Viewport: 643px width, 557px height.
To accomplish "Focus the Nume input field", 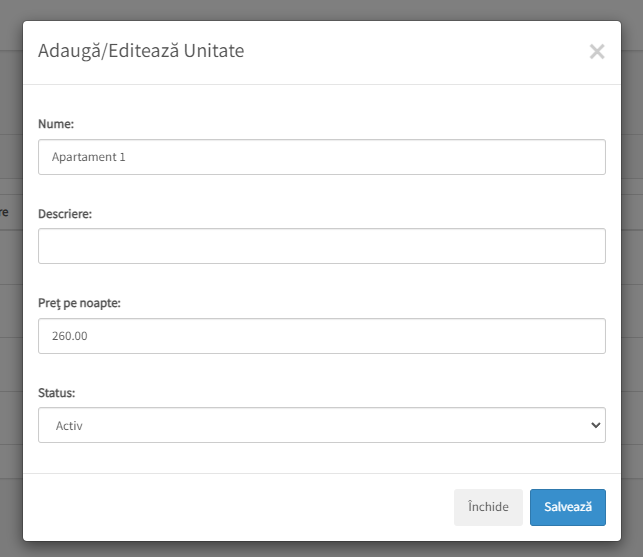I will [x=322, y=157].
